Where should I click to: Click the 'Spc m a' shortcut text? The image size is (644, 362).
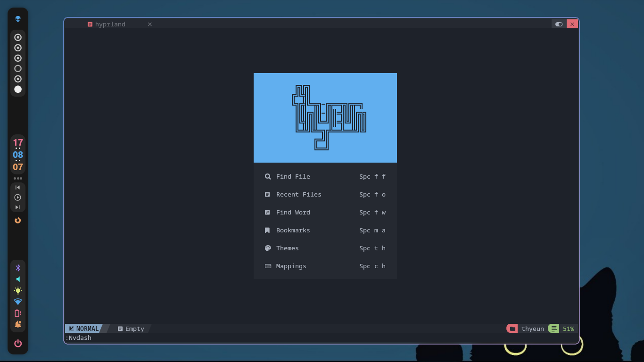tap(372, 230)
